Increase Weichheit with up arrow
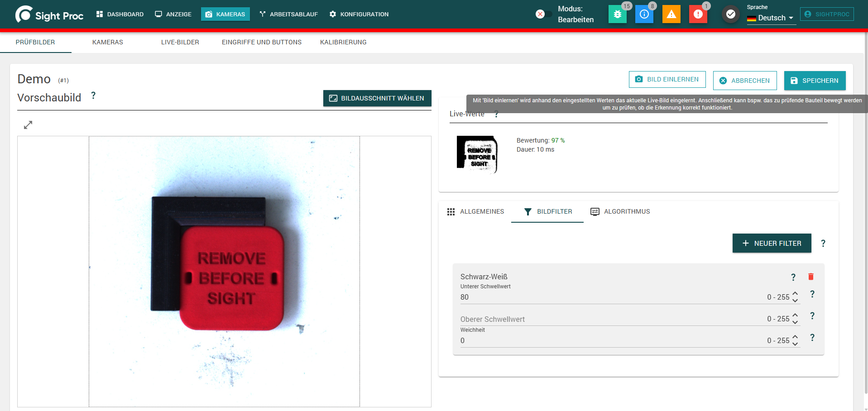868x411 pixels. click(795, 337)
